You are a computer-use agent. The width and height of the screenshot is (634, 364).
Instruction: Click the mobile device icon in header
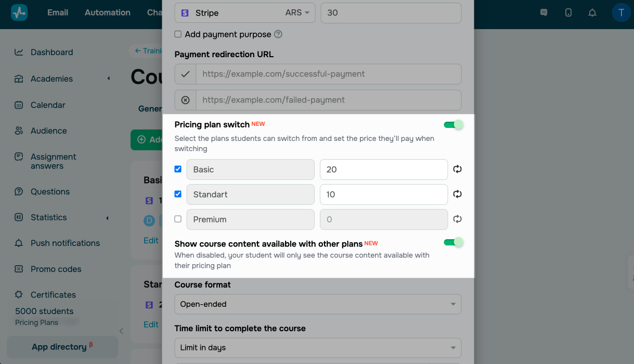click(568, 12)
